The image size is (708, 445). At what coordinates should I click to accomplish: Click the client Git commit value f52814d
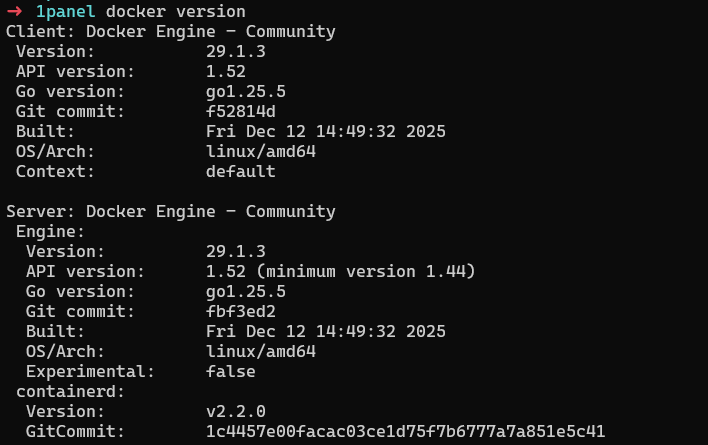pyautogui.click(x=240, y=112)
